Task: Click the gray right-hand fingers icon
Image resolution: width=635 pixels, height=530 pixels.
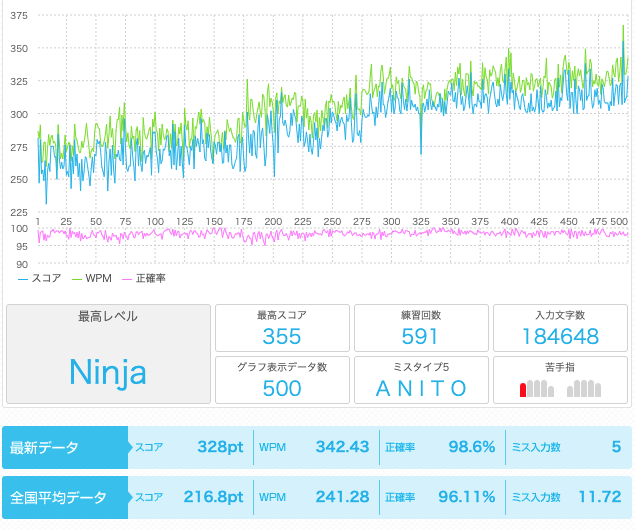Action: [x=584, y=388]
